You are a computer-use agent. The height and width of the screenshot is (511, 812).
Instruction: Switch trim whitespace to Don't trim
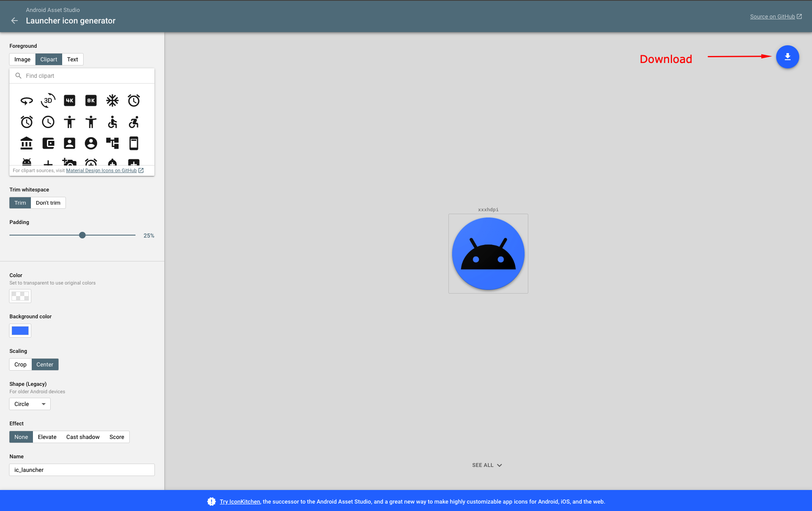pos(48,203)
